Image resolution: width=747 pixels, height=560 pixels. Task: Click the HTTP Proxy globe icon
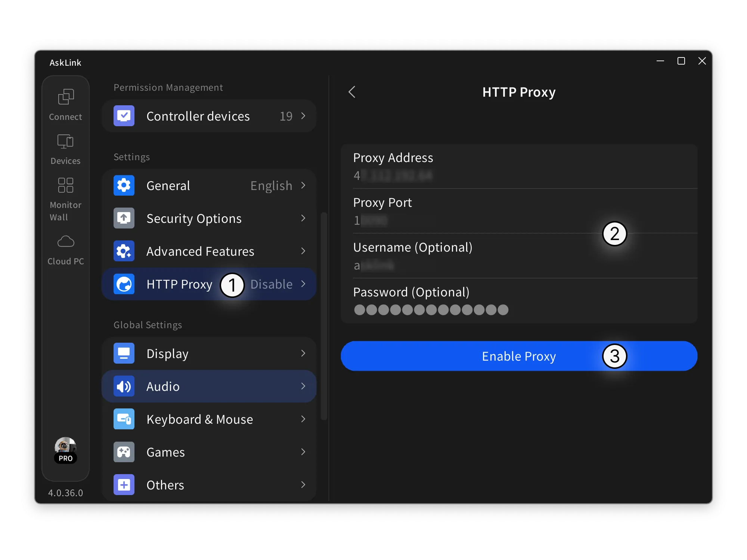coord(124,284)
